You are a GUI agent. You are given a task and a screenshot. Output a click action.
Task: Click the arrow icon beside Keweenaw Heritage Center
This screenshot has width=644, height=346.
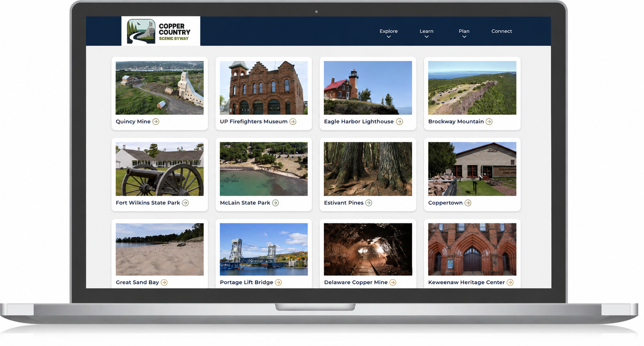pyautogui.click(x=510, y=282)
